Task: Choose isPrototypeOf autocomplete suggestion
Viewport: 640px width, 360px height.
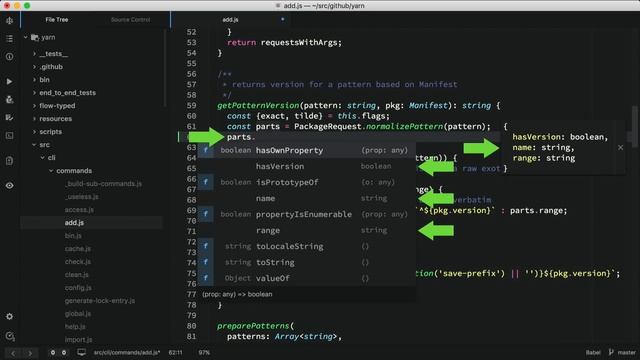Action: coord(307,182)
